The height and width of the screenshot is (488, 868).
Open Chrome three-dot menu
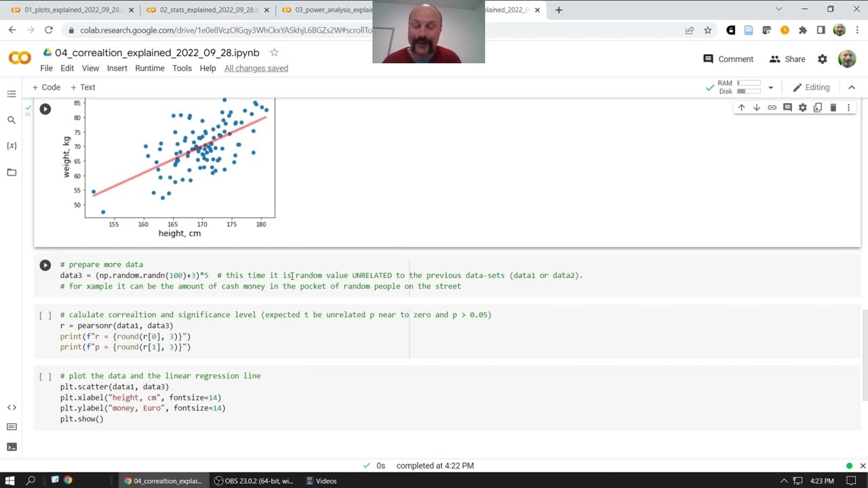856,30
